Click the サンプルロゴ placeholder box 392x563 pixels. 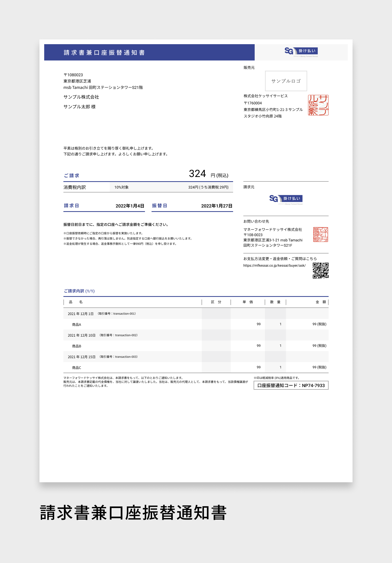[x=286, y=81]
